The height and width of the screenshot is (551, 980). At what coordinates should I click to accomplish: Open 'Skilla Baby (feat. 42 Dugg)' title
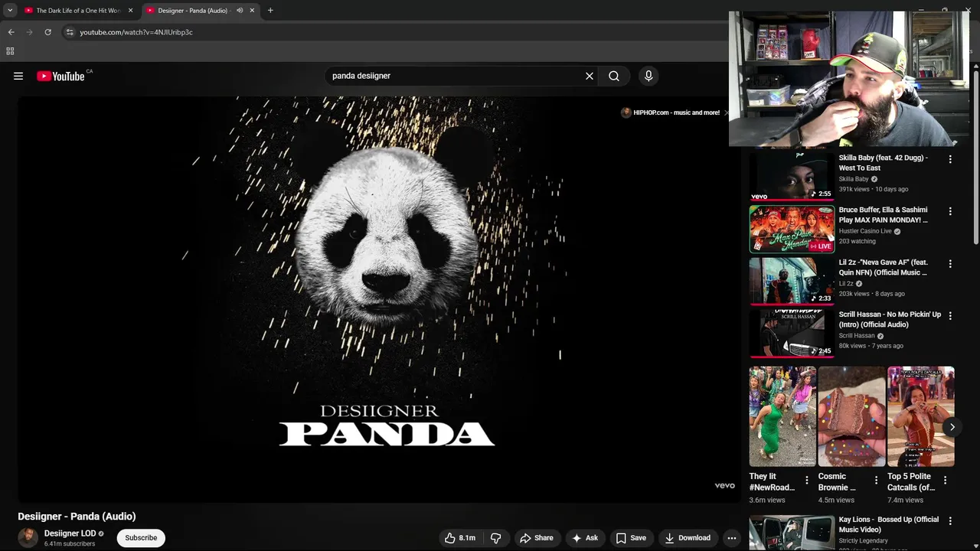(x=884, y=162)
